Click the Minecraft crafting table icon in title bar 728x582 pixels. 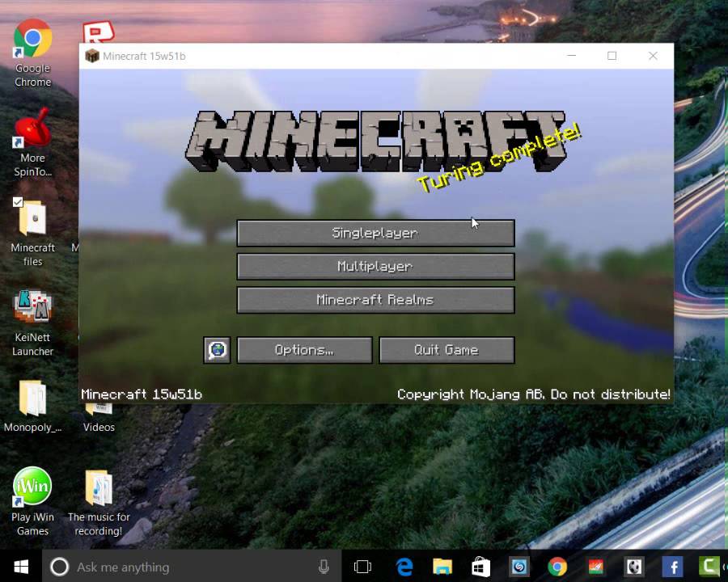(x=92, y=56)
